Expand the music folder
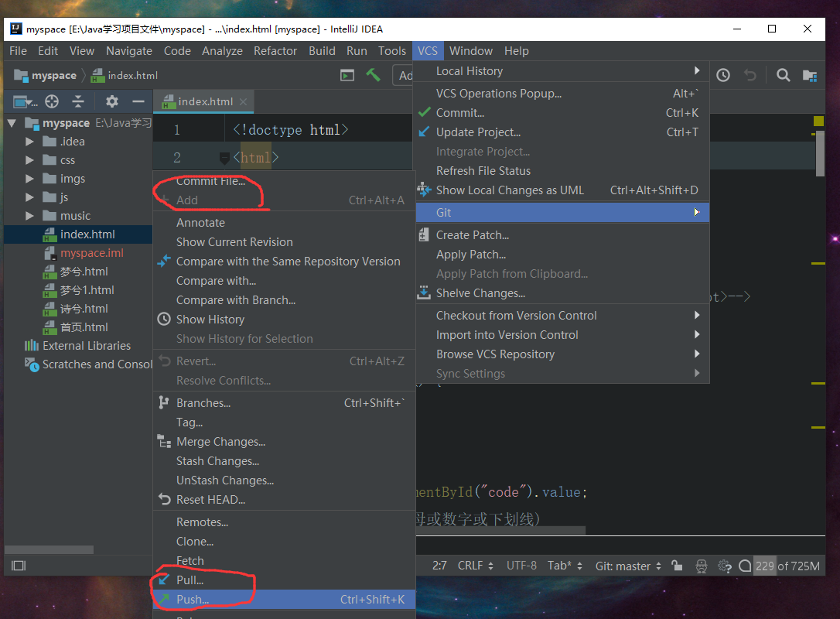Image resolution: width=840 pixels, height=619 pixels. (x=29, y=215)
